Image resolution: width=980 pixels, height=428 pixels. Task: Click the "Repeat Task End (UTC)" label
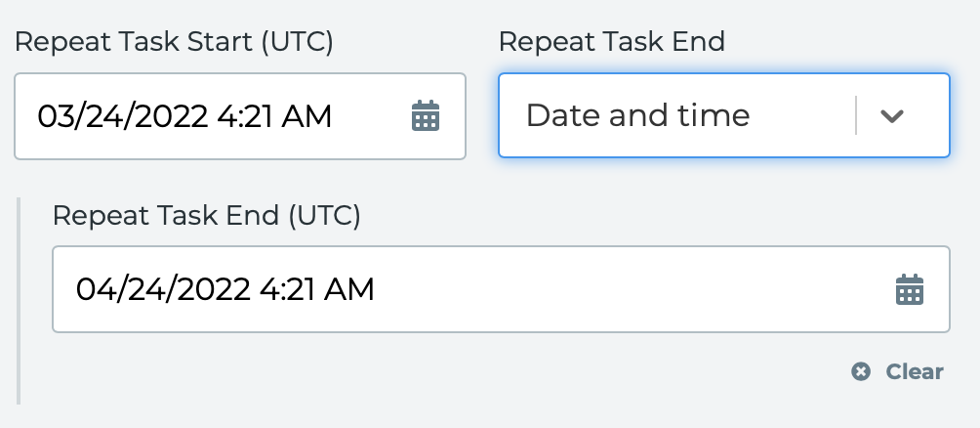click(206, 216)
